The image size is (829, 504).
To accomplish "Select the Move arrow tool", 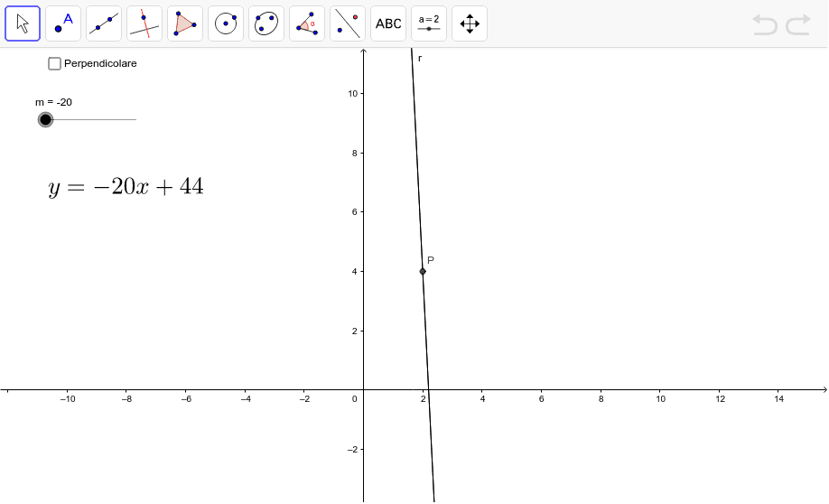I will click(x=23, y=23).
